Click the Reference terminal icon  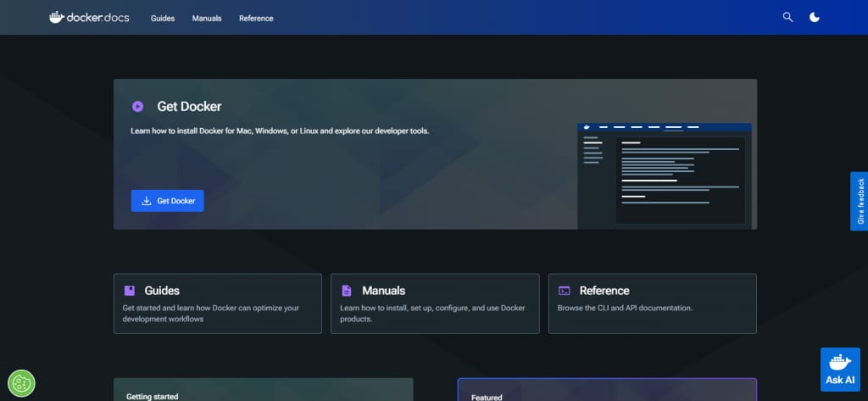tap(564, 291)
